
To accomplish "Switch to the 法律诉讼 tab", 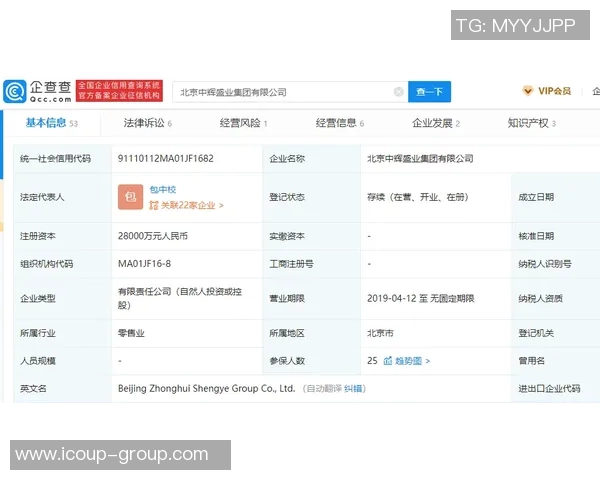I will coord(148,123).
